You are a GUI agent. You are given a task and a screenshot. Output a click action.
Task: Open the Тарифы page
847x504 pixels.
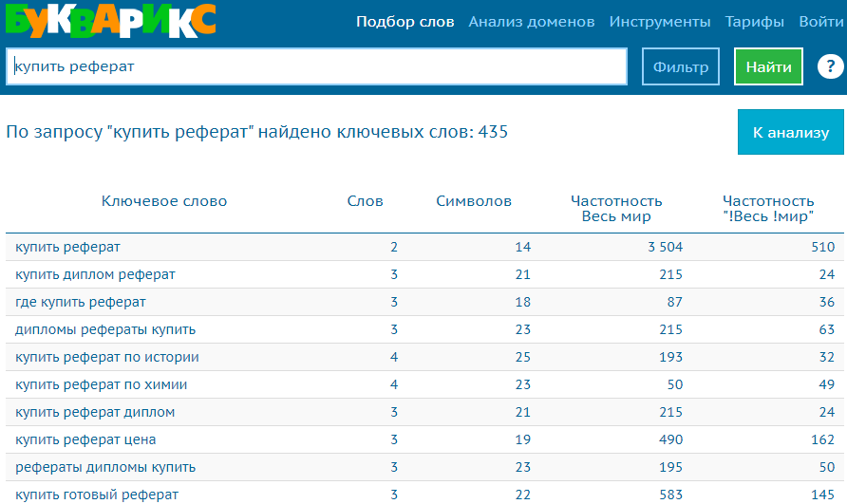click(754, 22)
